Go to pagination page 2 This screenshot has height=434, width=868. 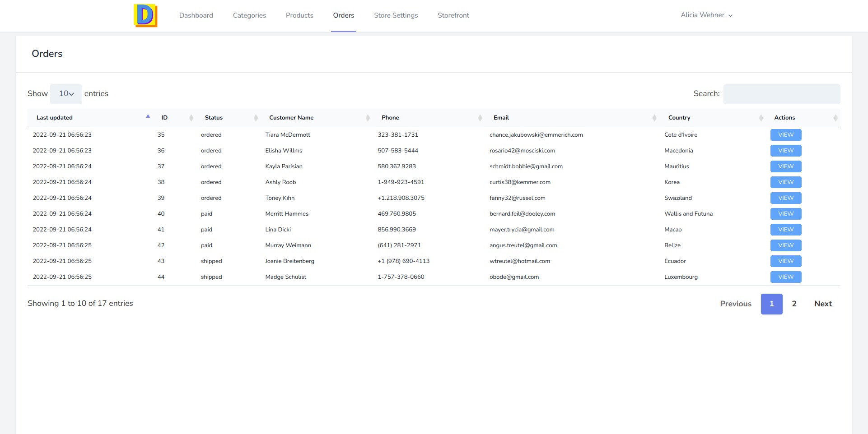click(794, 304)
